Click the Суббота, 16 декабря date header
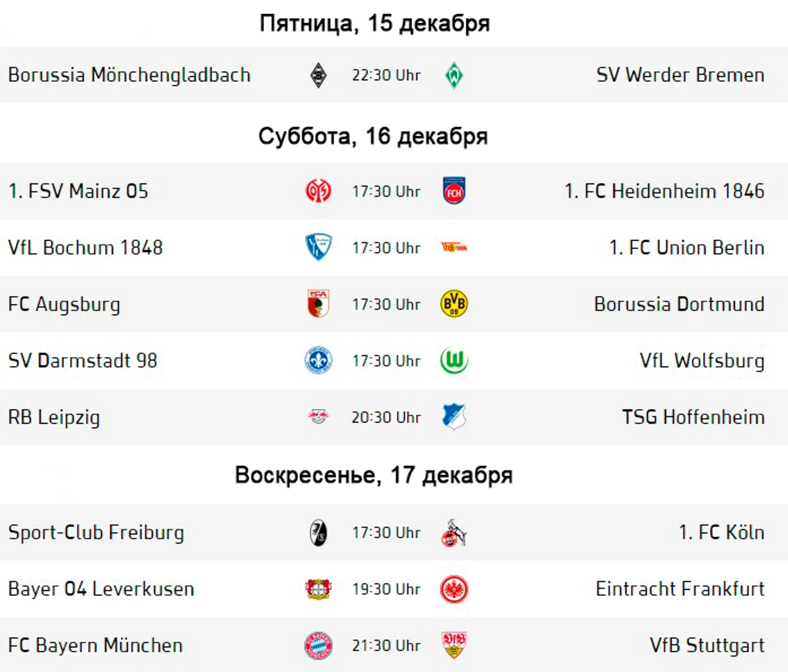The width and height of the screenshot is (788, 672). [373, 136]
